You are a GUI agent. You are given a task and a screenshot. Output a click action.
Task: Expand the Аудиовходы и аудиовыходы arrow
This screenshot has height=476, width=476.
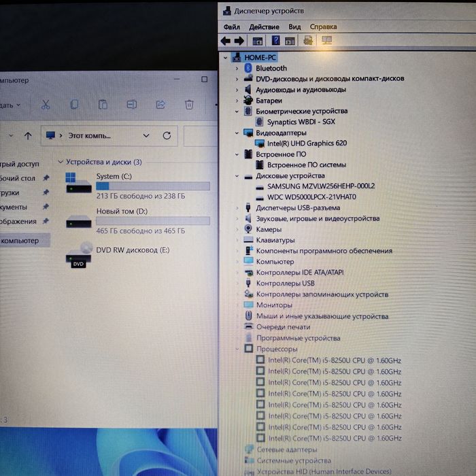[x=237, y=90]
